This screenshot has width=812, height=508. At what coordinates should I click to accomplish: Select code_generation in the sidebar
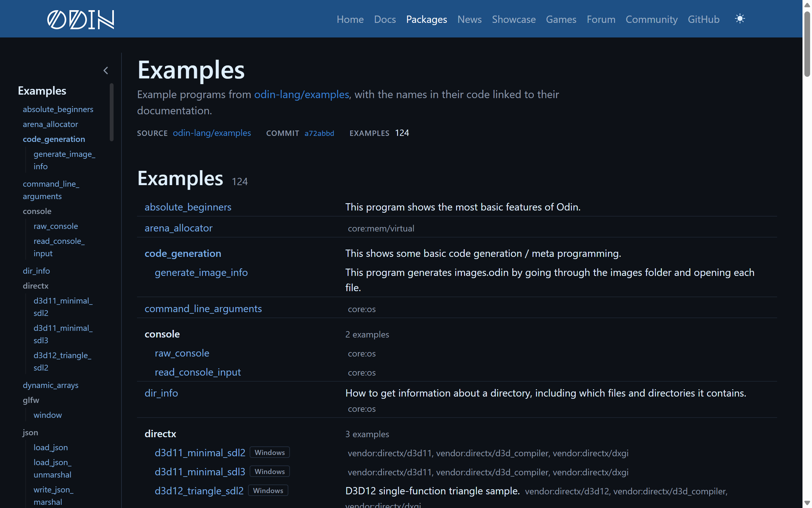click(x=54, y=139)
